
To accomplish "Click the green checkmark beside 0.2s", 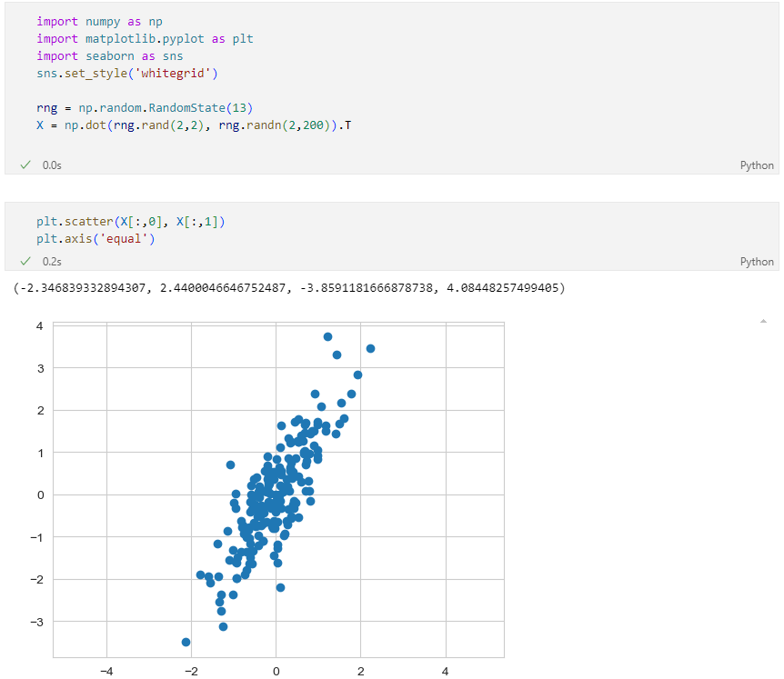I will (x=25, y=261).
